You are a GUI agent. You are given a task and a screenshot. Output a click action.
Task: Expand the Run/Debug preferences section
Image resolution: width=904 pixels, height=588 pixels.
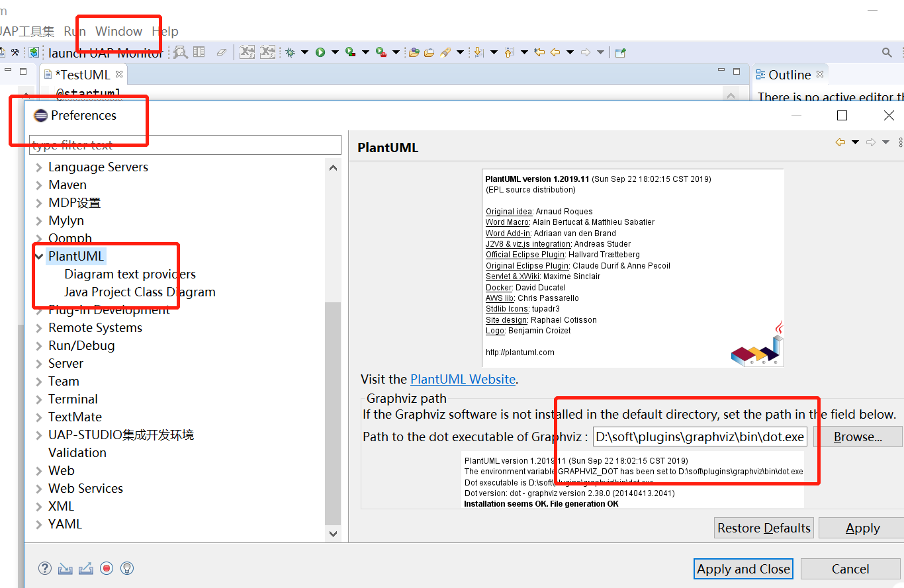tap(39, 345)
